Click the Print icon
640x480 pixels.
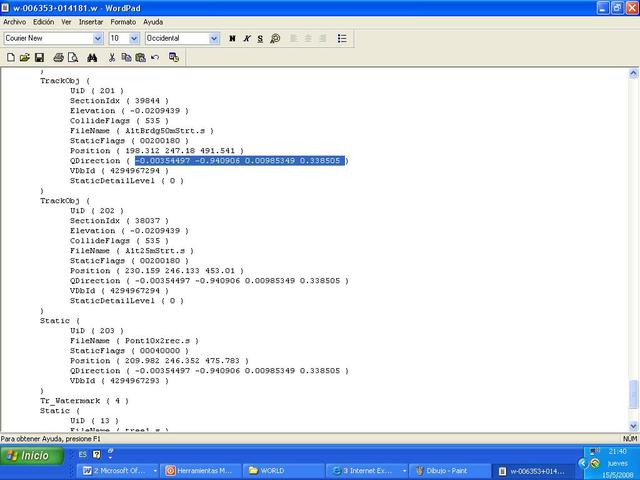click(59, 57)
